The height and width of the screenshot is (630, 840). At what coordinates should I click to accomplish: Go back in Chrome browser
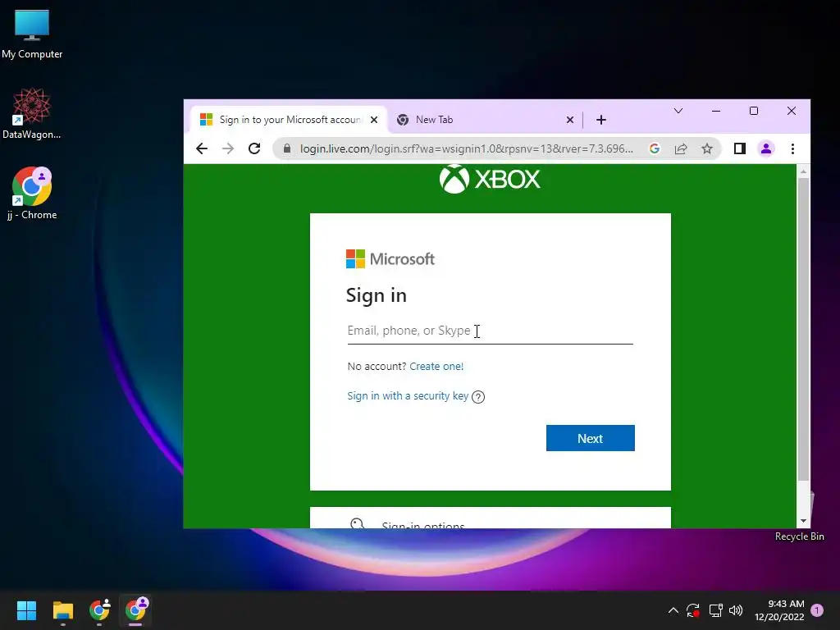202,148
